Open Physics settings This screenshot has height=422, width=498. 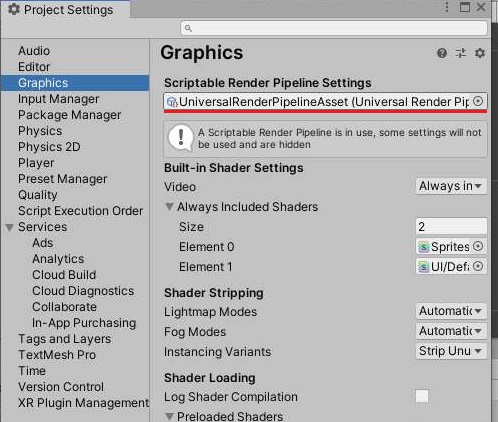[40, 131]
